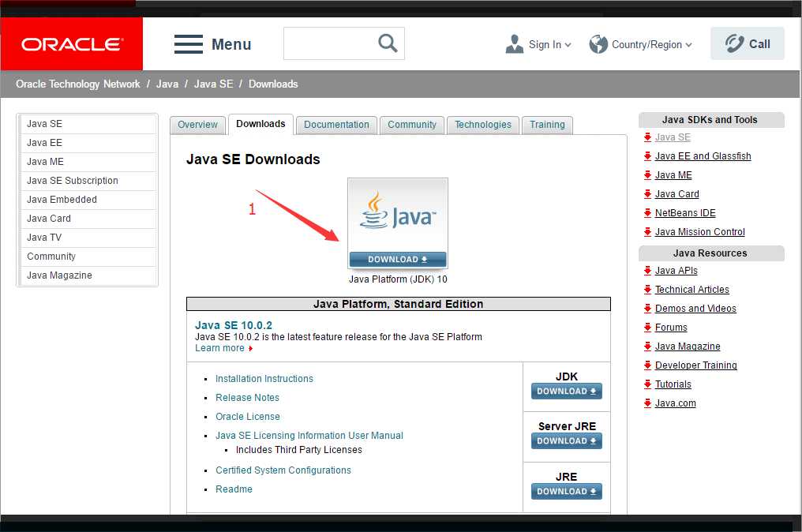Screen dimensions: 802x532
Task: Click the Java SE breadcrumb link
Action: (213, 84)
